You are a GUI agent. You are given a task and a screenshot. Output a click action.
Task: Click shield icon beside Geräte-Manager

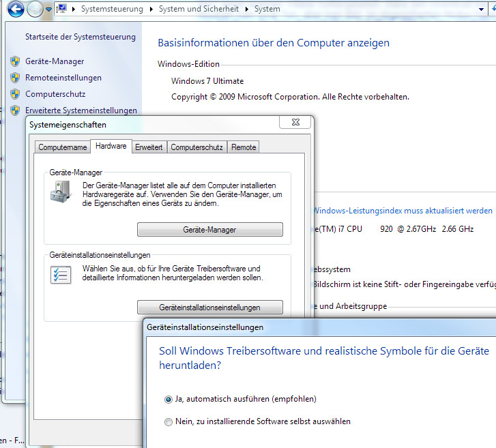pyautogui.click(x=15, y=61)
